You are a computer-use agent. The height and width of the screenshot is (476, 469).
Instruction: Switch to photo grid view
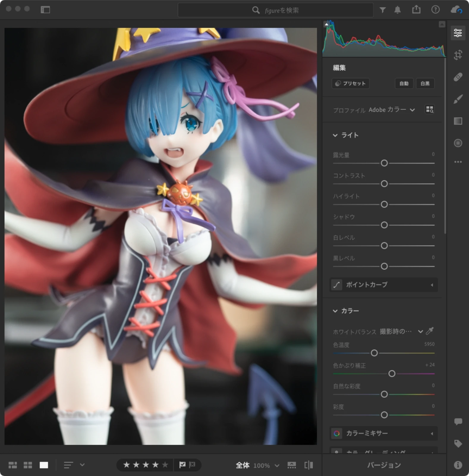point(13,465)
